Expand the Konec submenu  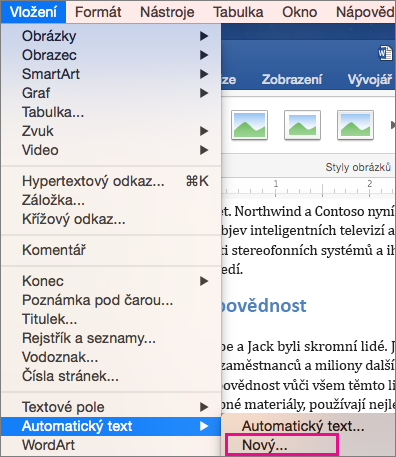(111, 281)
